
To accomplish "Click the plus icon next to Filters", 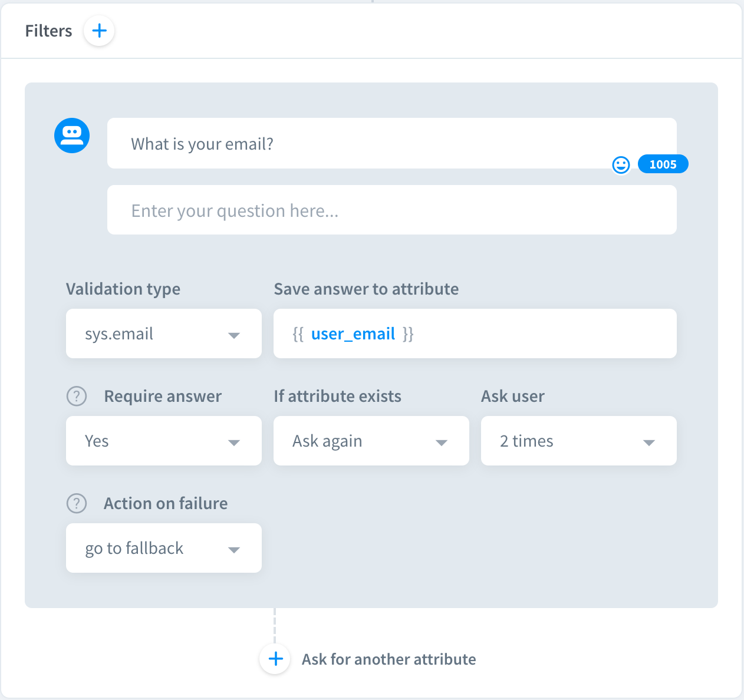I will click(x=99, y=31).
